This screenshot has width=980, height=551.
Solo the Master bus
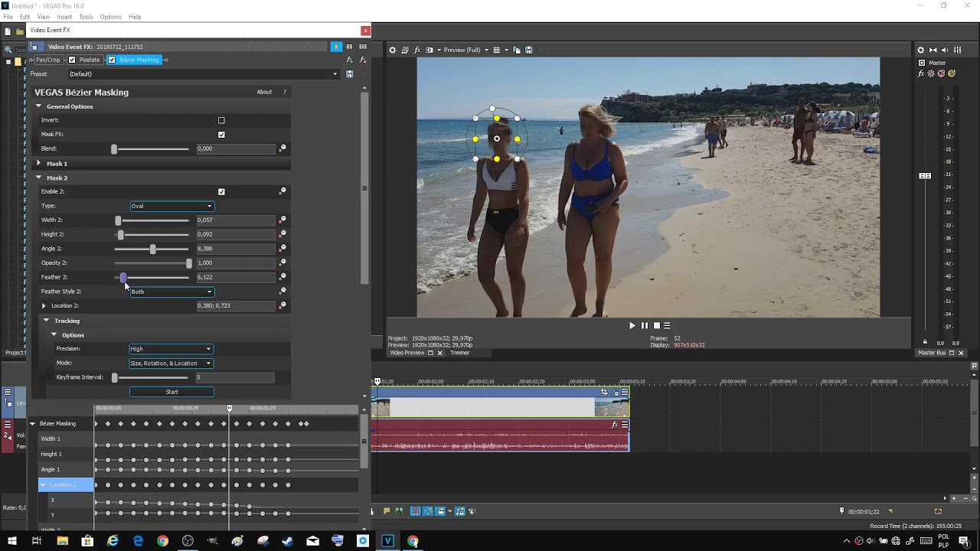[952, 73]
